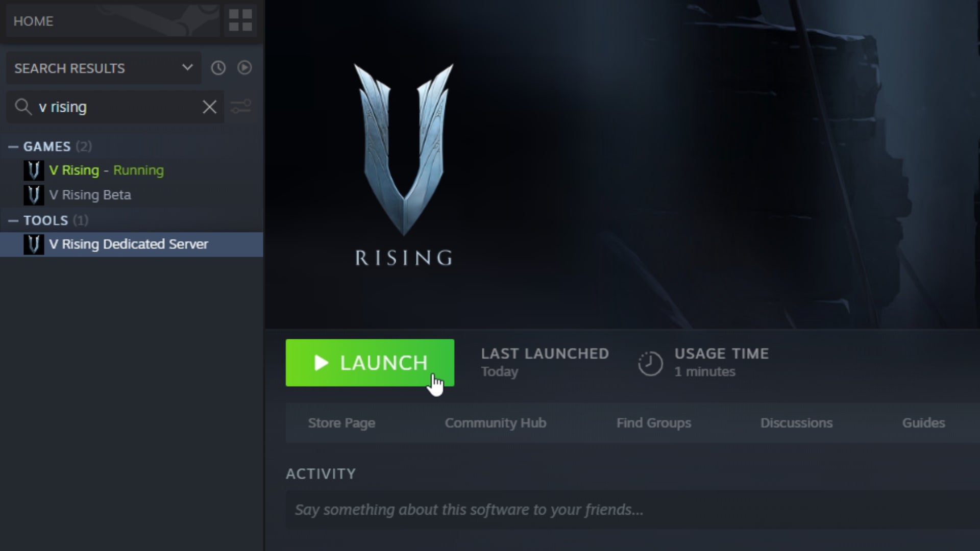The width and height of the screenshot is (980, 551).
Task: Switch to collections grid view icon
Action: click(x=240, y=21)
